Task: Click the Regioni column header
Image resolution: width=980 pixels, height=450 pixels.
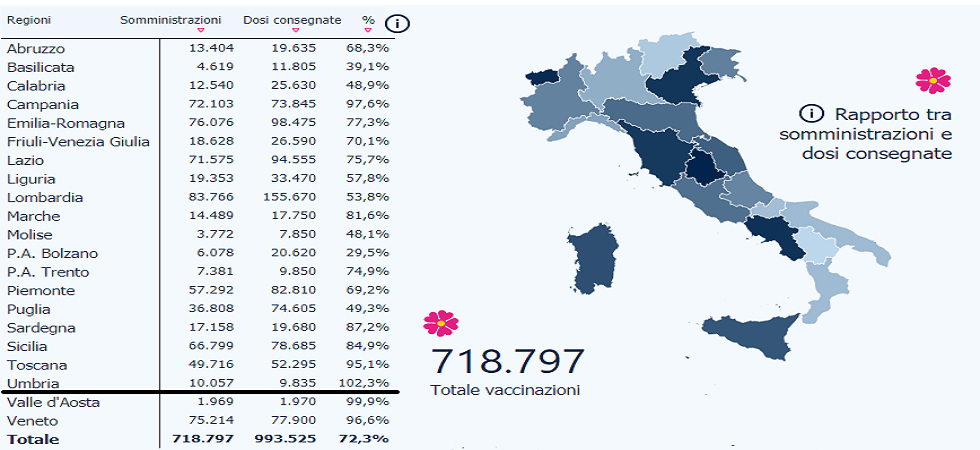Action: 29,20
